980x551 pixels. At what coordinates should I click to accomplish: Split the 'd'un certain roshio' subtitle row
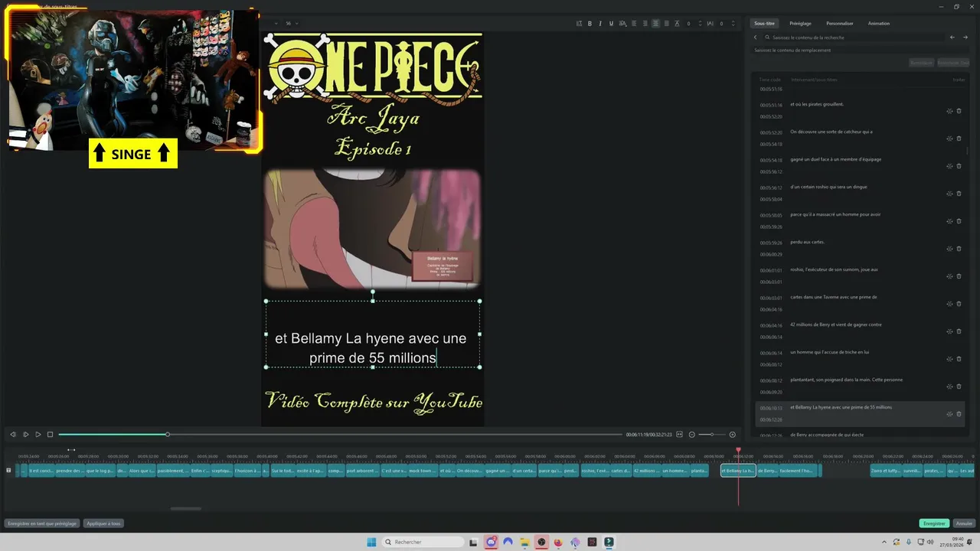pos(949,194)
